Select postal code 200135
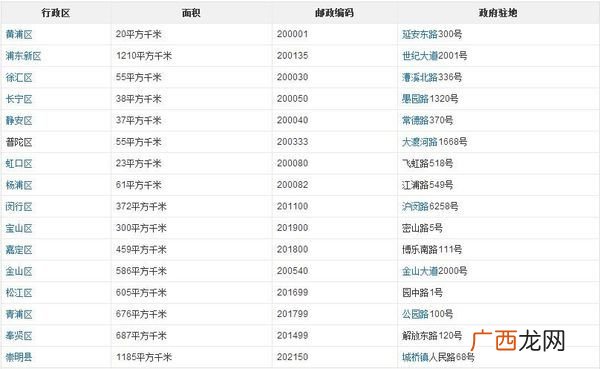600x369 pixels. pos(292,56)
